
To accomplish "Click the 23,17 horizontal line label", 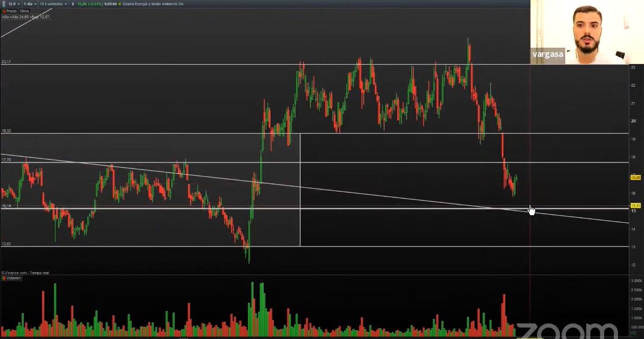I will 6,62.
